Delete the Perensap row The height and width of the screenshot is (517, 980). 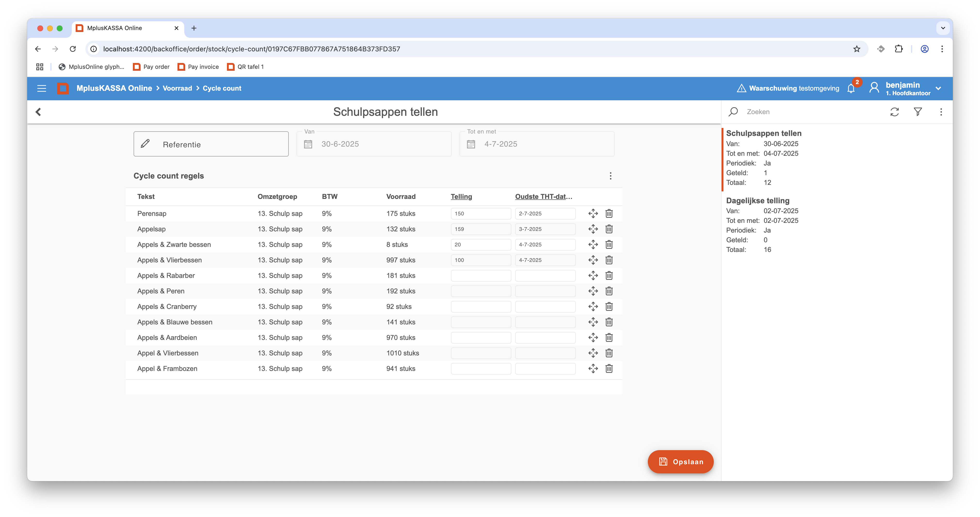[x=609, y=214]
